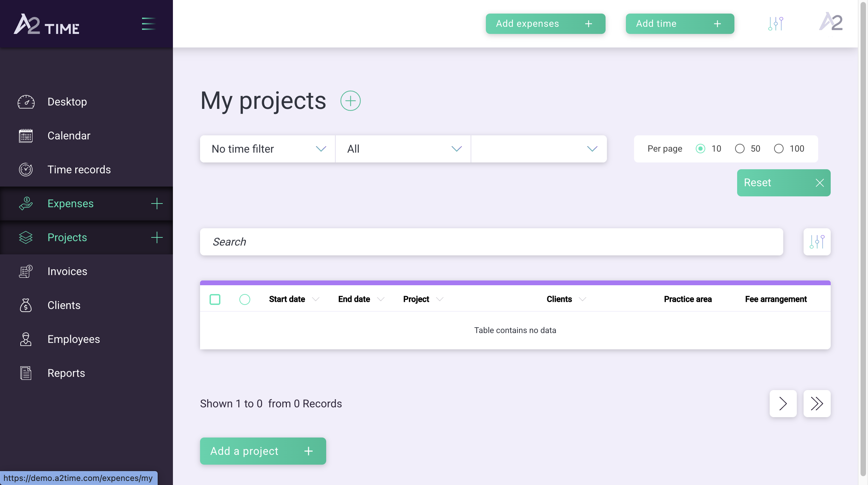
Task: Open Desktop in the sidebar
Action: tap(86, 102)
